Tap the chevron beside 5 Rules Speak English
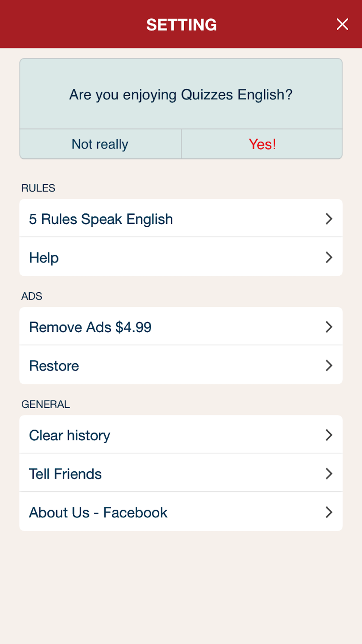Screen dimensions: 362x644 coord(329,219)
